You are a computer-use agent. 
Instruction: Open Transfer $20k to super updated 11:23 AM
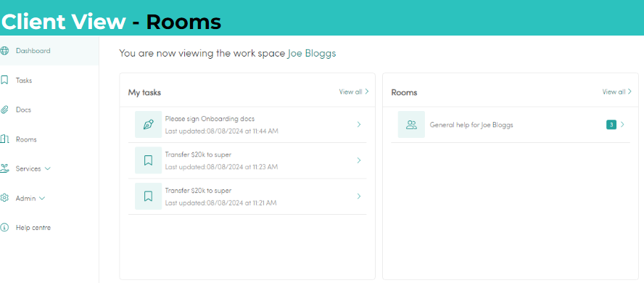point(247,160)
